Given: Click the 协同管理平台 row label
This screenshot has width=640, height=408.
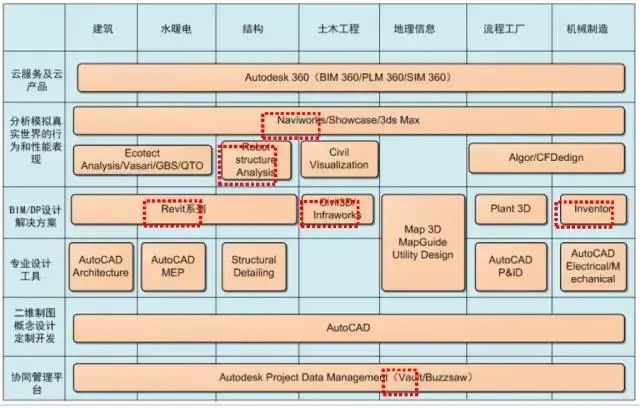Looking at the screenshot, I should tap(36, 383).
